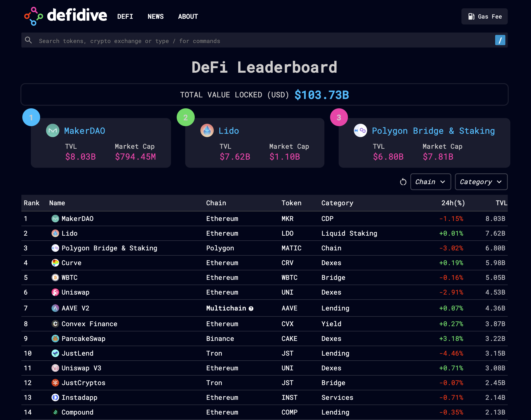Sort by Rank column header
The height and width of the screenshot is (420, 531).
32,203
